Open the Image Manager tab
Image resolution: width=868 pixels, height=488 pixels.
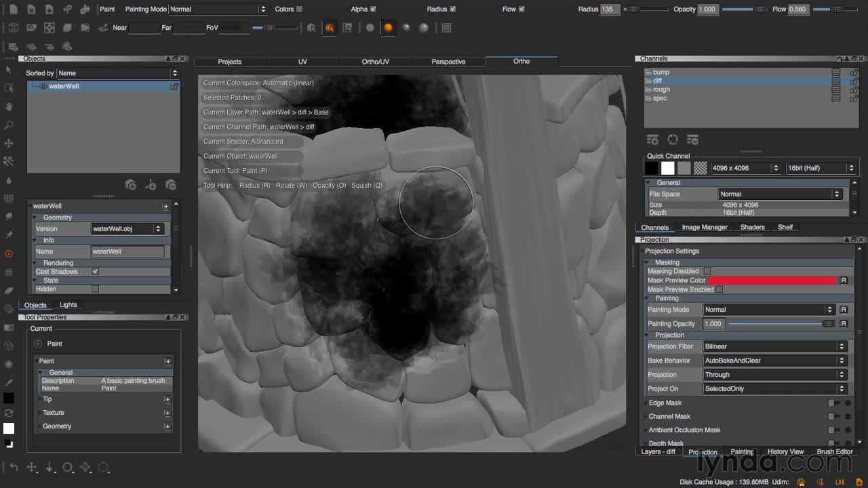click(x=705, y=227)
